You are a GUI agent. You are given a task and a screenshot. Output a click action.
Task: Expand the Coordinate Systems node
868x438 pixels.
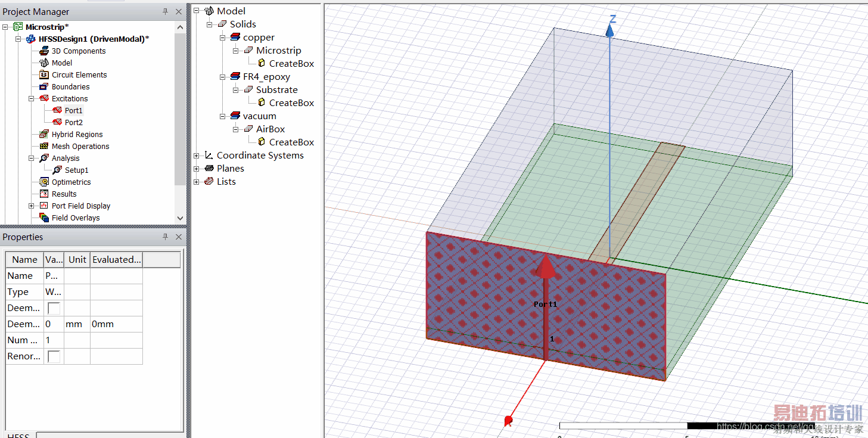197,155
